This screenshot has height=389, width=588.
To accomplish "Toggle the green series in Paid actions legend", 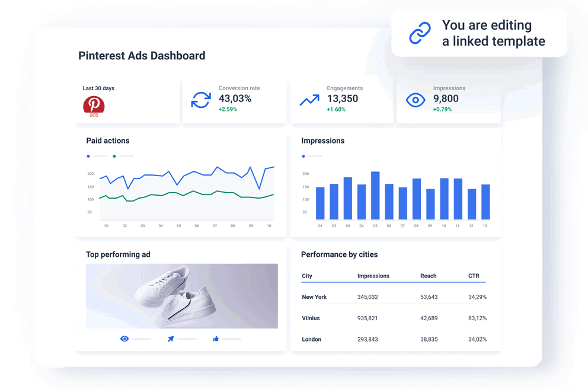I will click(x=115, y=156).
